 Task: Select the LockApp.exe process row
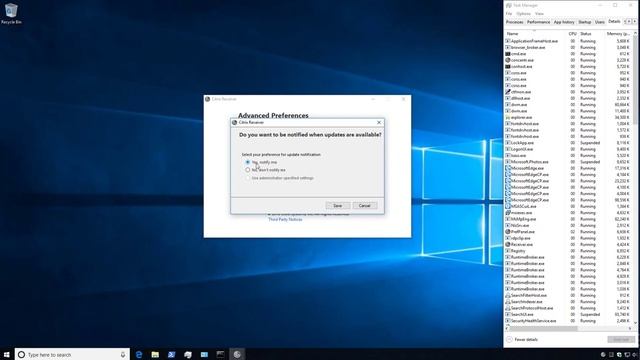point(568,143)
